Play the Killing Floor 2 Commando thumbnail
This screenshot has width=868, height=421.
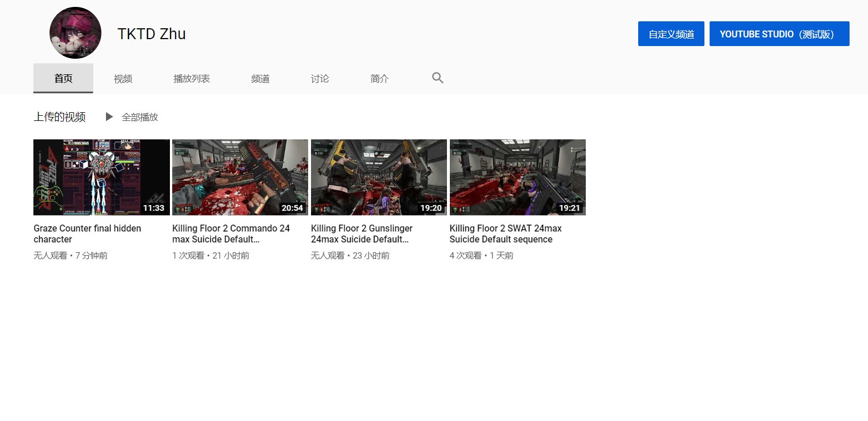(240, 177)
